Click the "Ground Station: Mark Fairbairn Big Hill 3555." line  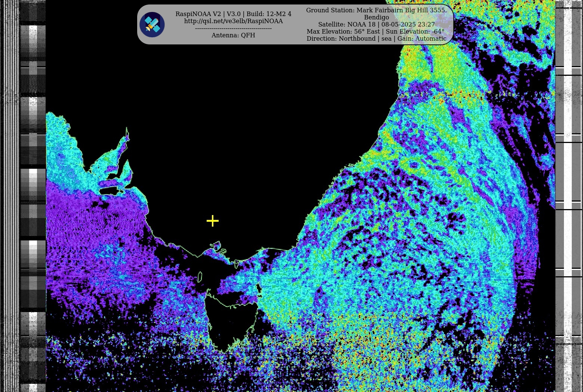(376, 10)
